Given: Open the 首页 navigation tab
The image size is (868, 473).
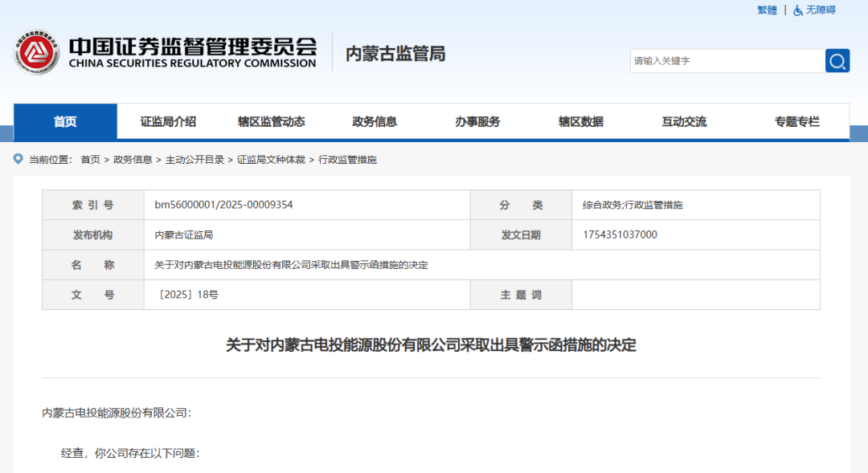Looking at the screenshot, I should pos(65,122).
